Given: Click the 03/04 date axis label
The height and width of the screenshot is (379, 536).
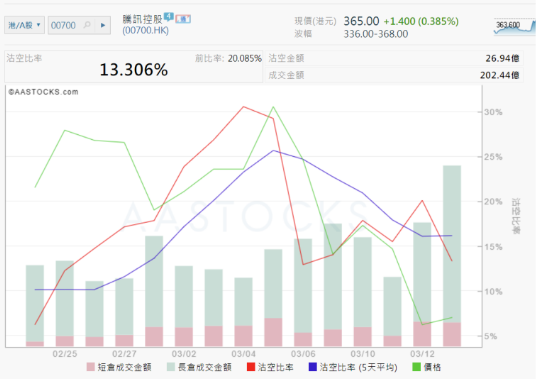Looking at the screenshot, I should [243, 354].
